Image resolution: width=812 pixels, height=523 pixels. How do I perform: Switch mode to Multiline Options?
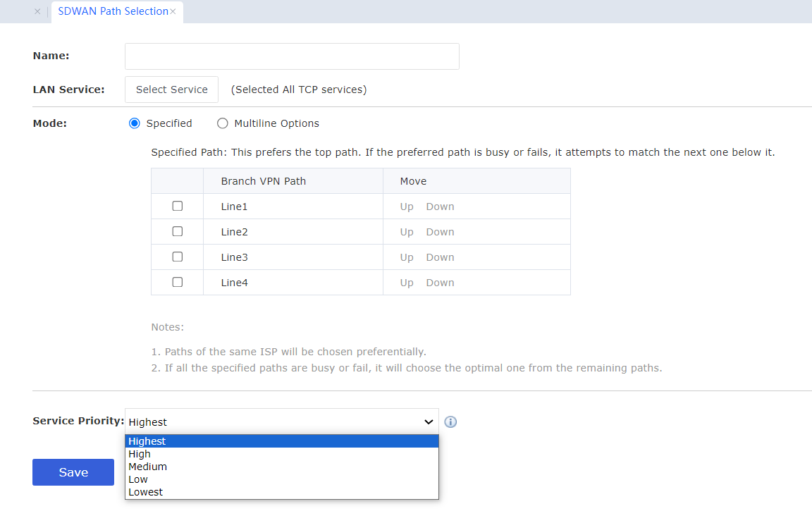223,123
